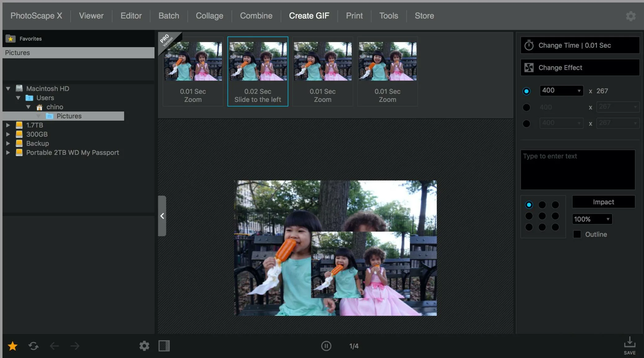Click the refresh icon in bottom bar
The height and width of the screenshot is (358, 644).
point(33,346)
